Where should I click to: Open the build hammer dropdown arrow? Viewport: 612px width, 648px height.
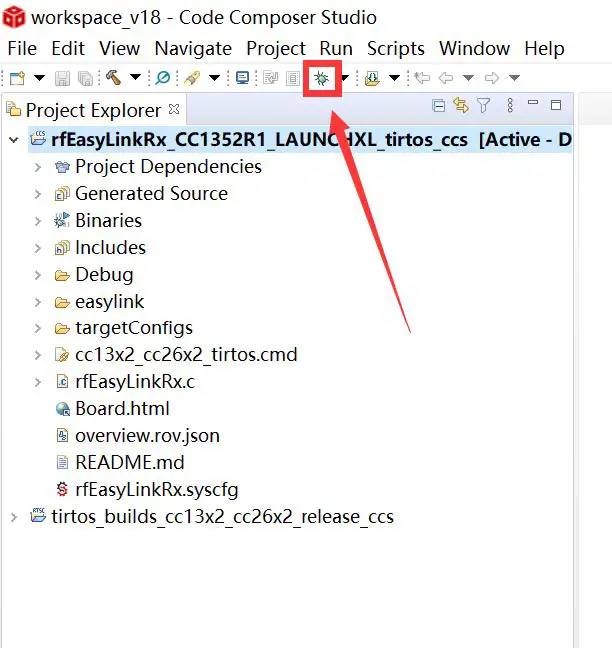(x=135, y=77)
